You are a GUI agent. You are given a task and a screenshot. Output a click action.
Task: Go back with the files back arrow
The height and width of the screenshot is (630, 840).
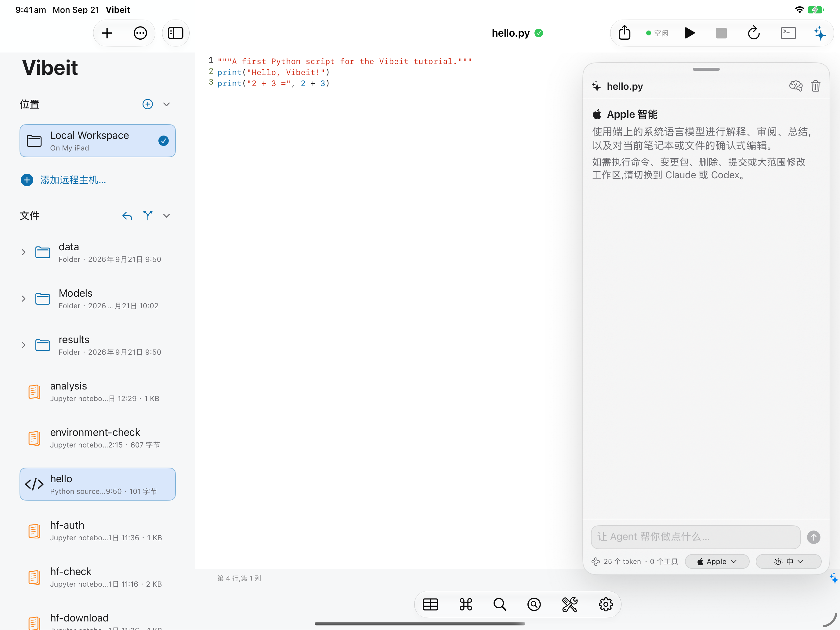[127, 216]
